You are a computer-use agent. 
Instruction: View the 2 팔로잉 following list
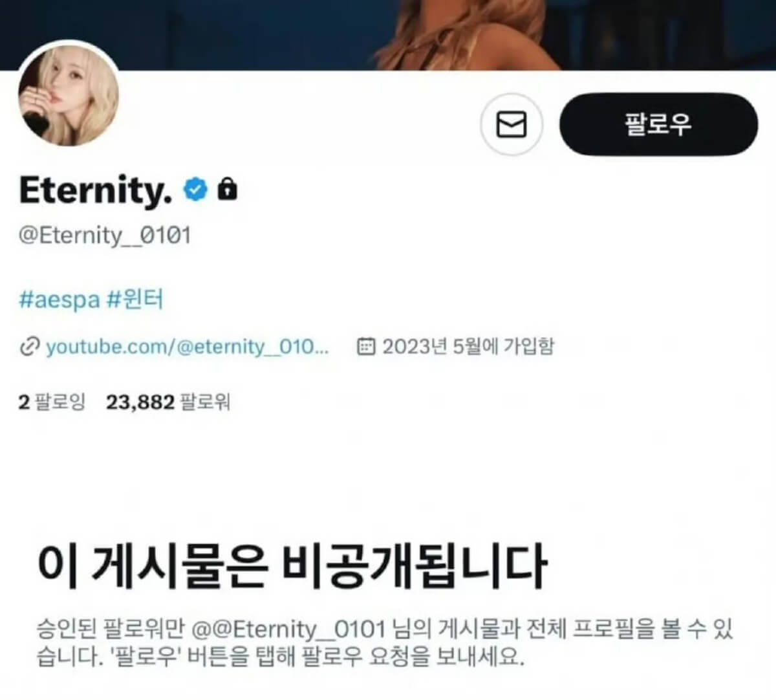click(52, 402)
